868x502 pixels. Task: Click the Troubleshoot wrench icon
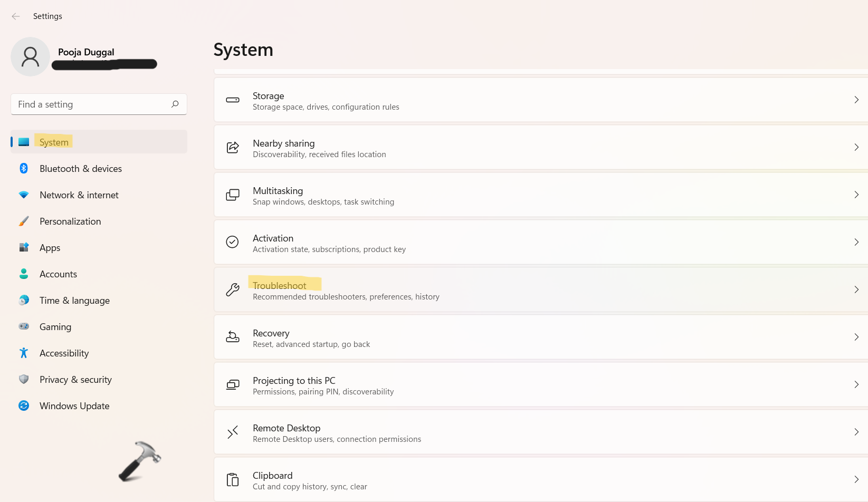(233, 289)
